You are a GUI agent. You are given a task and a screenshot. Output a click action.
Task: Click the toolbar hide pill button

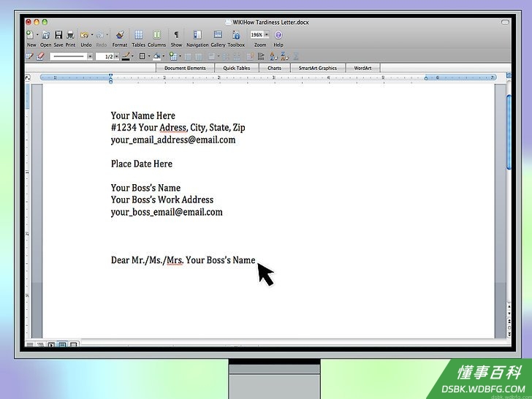pyautogui.click(x=505, y=23)
